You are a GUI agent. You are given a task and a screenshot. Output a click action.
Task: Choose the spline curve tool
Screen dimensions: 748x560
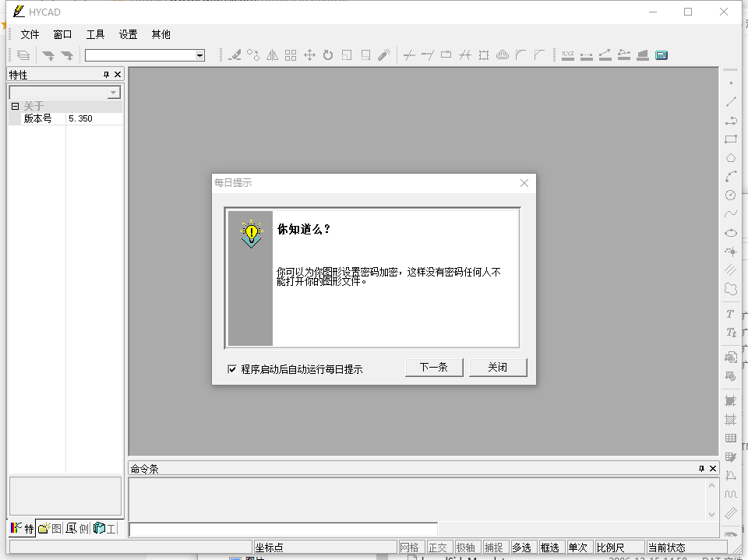(x=731, y=213)
